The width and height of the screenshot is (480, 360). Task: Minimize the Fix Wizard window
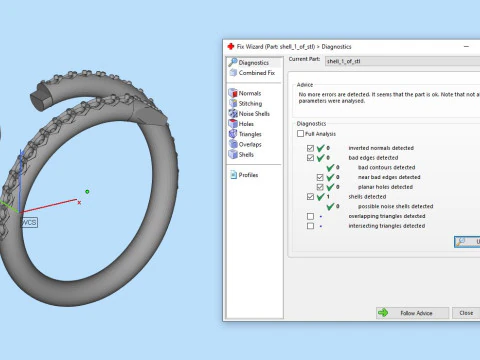tap(466, 47)
